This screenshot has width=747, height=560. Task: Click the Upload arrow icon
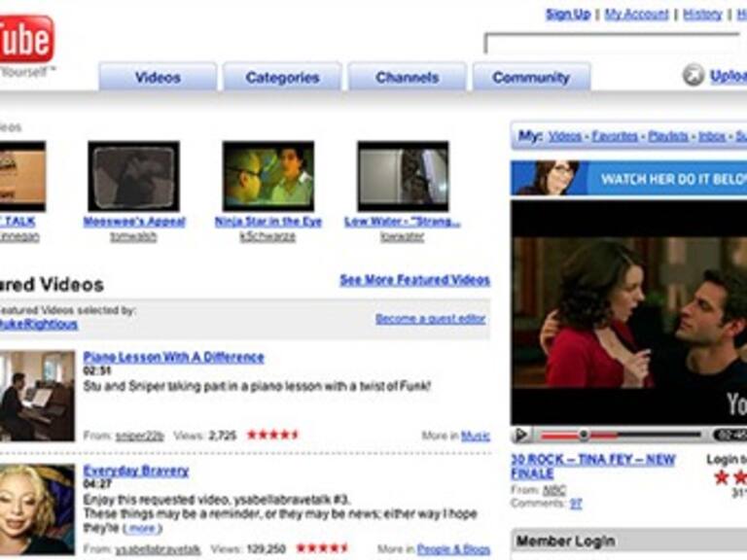click(x=694, y=75)
